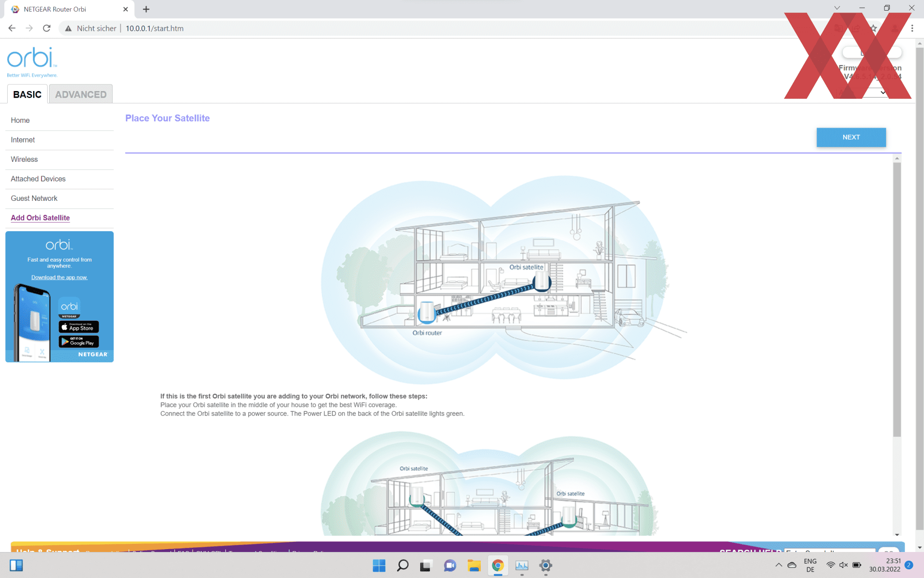Image resolution: width=924 pixels, height=578 pixels.
Task: Click the OneDrive cloud tray icon
Action: tap(792, 565)
